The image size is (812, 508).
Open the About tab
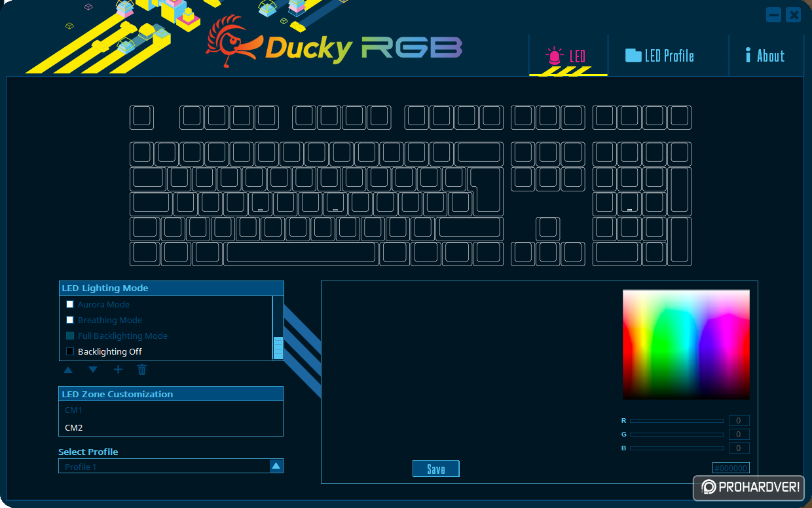(x=765, y=56)
